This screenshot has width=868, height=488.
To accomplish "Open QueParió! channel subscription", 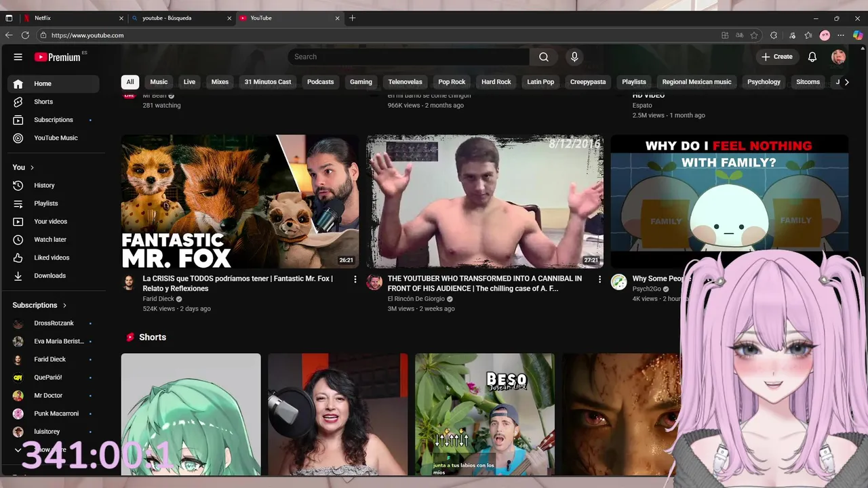I will point(54,378).
